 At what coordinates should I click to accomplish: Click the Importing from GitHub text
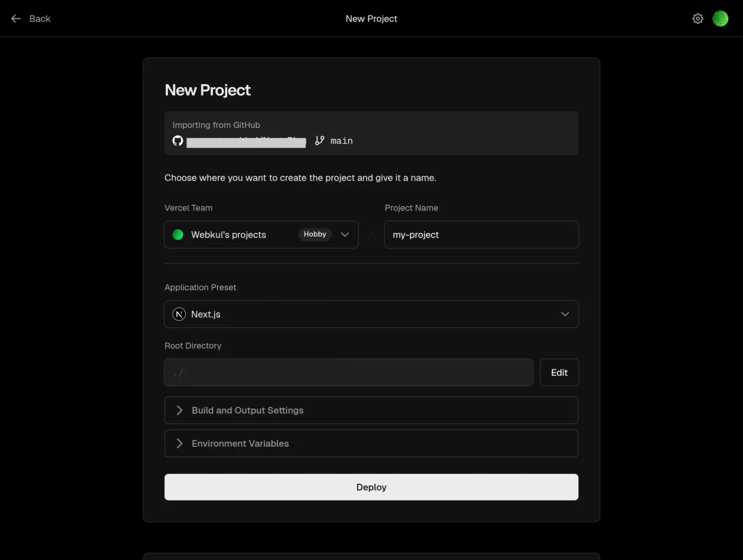[216, 125]
